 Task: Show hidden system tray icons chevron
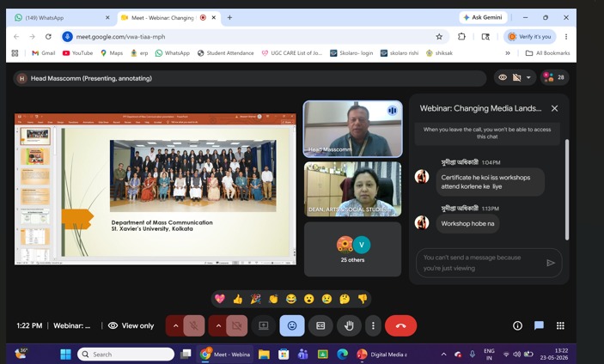coord(443,354)
